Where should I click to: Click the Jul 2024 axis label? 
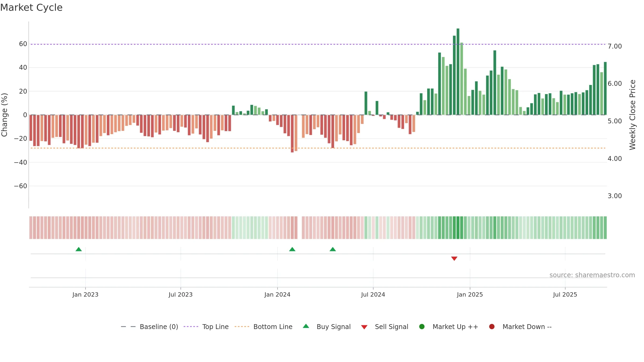click(x=373, y=294)
